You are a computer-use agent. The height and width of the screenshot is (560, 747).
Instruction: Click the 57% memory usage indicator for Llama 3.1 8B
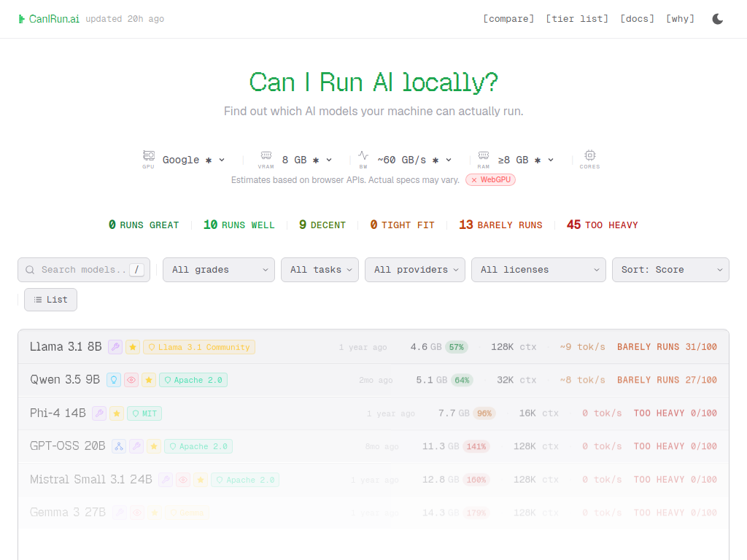click(x=457, y=347)
